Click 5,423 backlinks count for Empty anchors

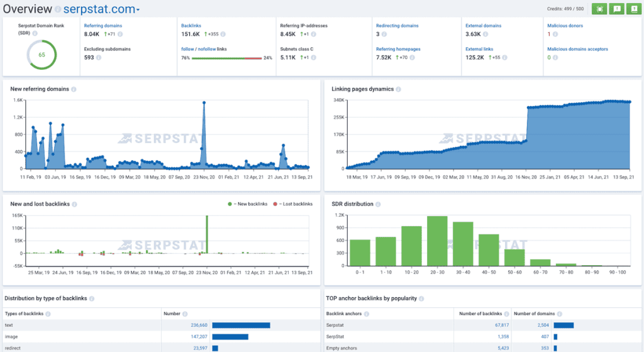[x=503, y=348]
